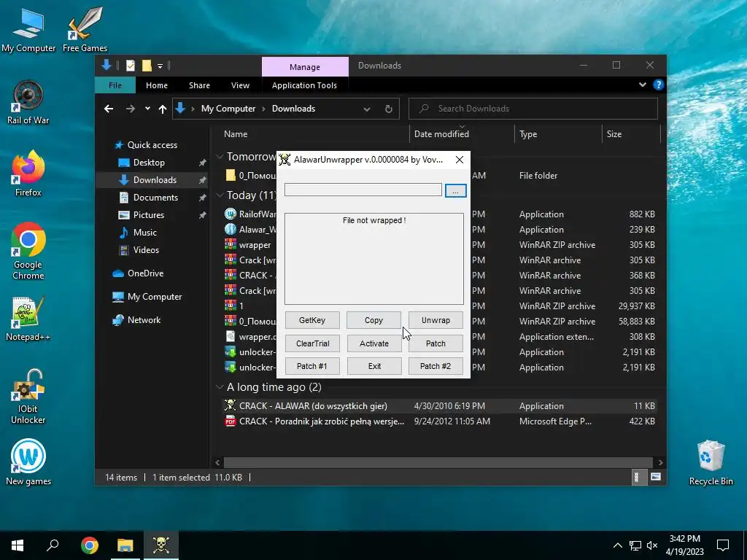Click the Unwrap button
This screenshot has width=747, height=560.
click(436, 320)
